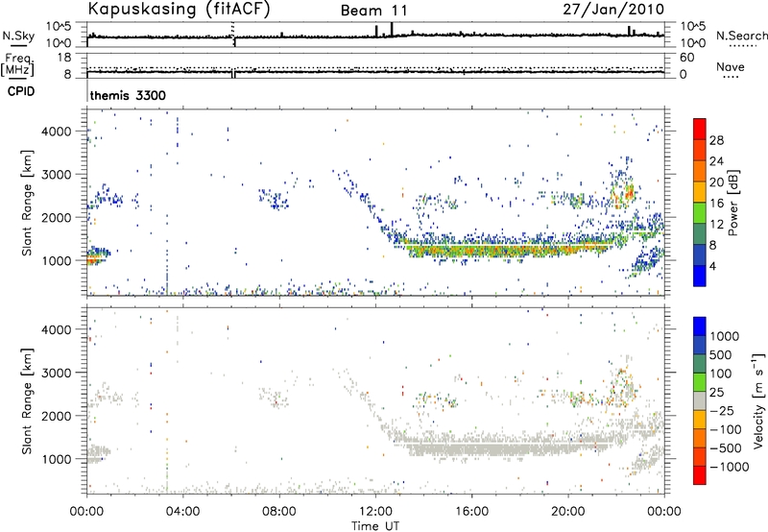Image resolution: width=768 pixels, height=532 pixels.
Task: Click the '12:00' time axis tick label
Action: 375,512
